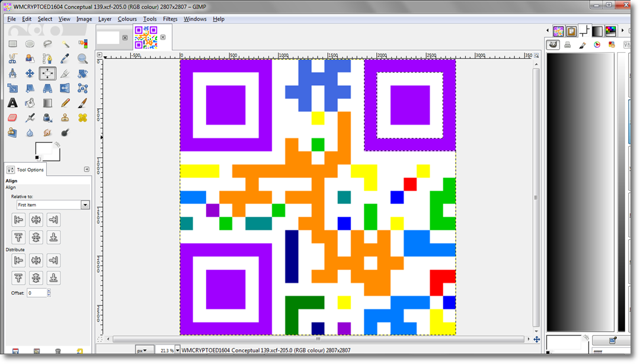Select the Paintbrush tool
Screen dimensions: 640x364
point(83,103)
